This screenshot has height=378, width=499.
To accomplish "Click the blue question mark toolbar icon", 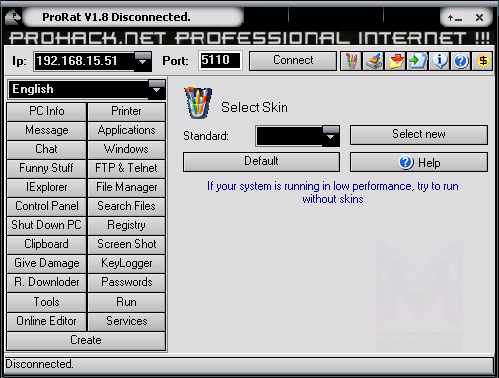I will pos(461,61).
